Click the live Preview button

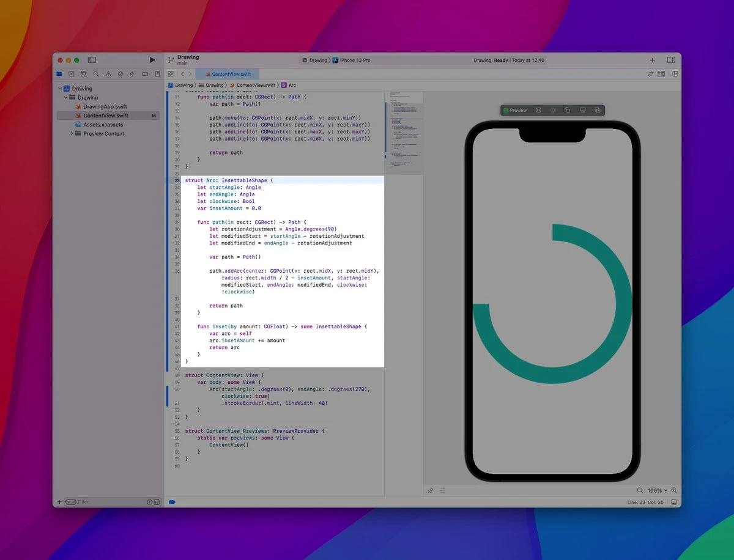(515, 111)
